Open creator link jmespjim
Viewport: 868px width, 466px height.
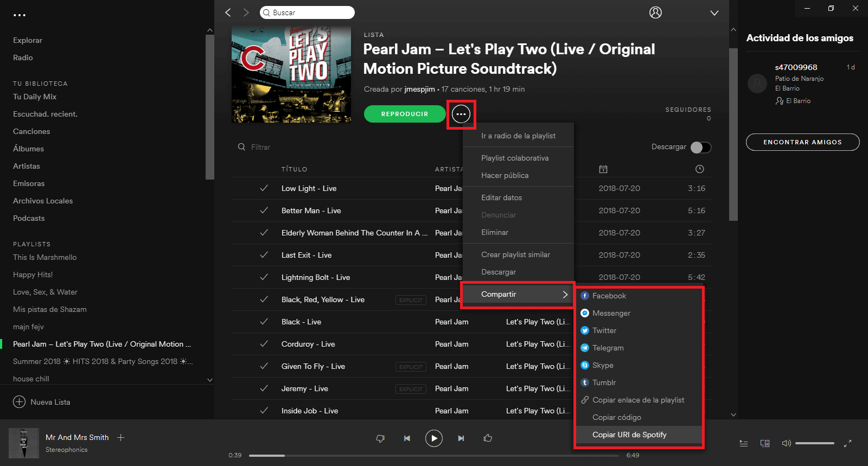coord(420,89)
